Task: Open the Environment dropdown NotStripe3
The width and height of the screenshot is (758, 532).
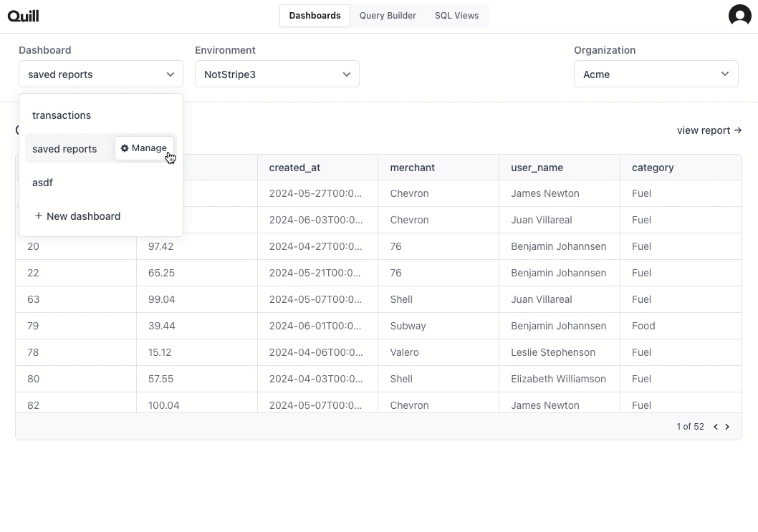Action: pos(277,74)
